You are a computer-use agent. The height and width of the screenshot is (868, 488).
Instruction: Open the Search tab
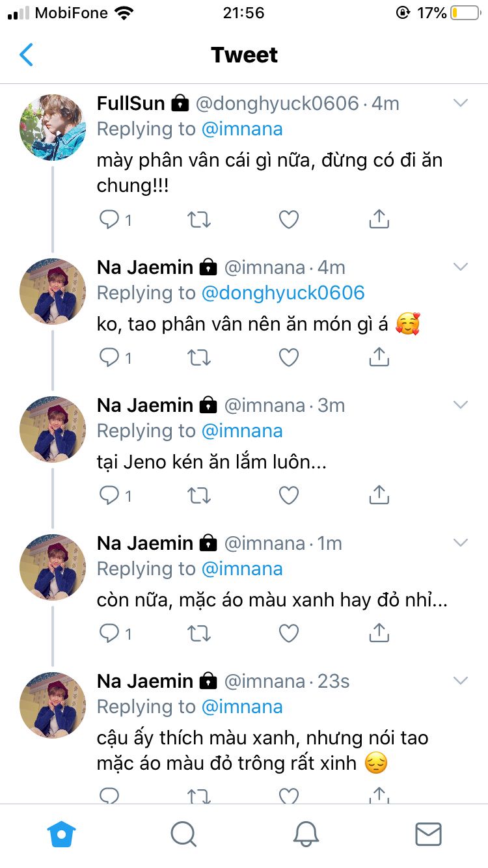point(183,834)
